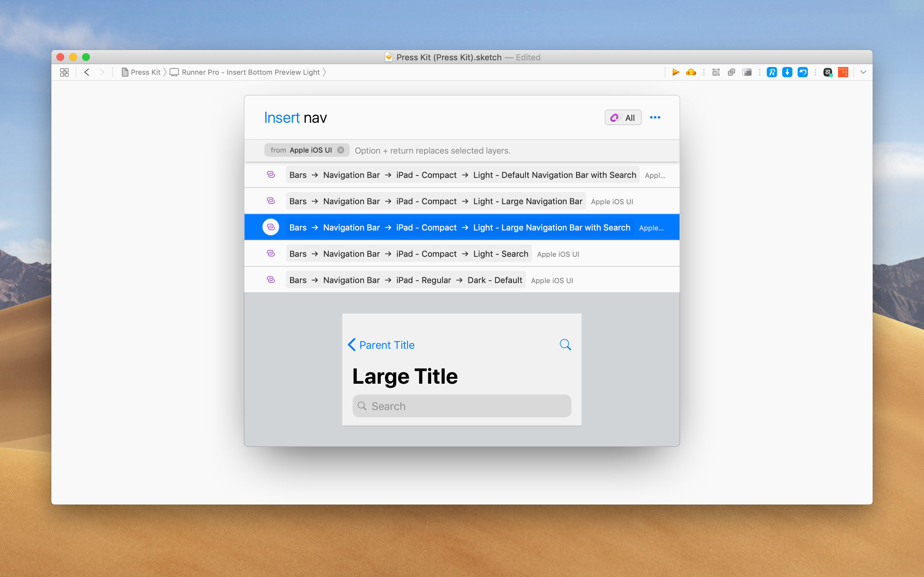
Task: Click the pixel grid toolbar icon
Action: pyautogui.click(x=747, y=72)
